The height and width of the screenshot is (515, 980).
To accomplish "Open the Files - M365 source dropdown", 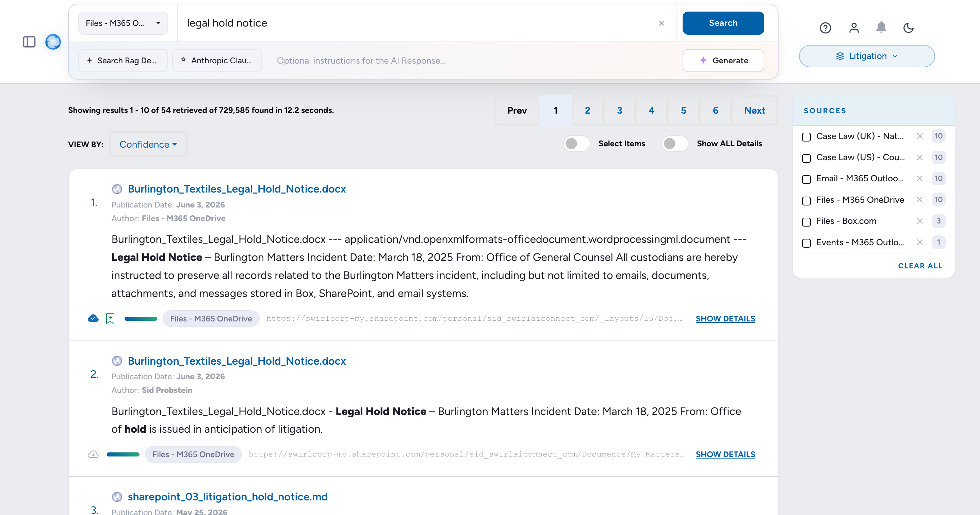I will coord(123,23).
